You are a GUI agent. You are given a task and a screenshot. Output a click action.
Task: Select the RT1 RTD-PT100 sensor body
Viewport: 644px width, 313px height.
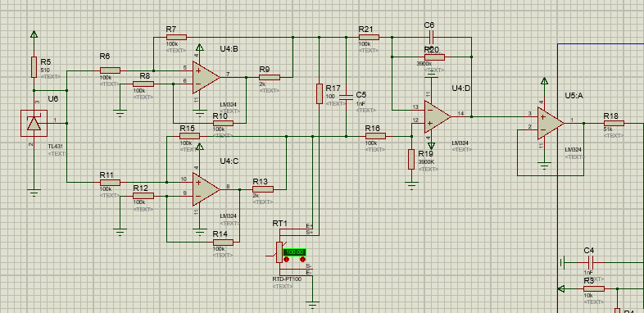coord(279,252)
